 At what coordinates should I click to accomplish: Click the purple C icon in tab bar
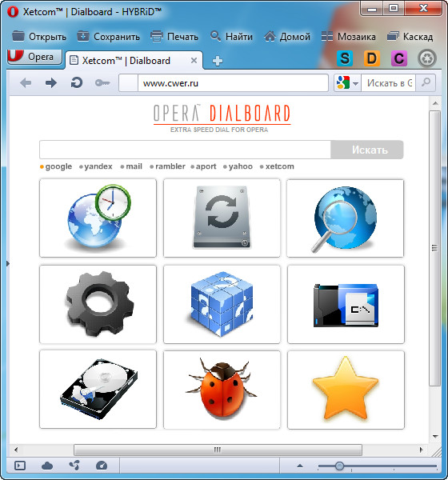pyautogui.click(x=398, y=58)
